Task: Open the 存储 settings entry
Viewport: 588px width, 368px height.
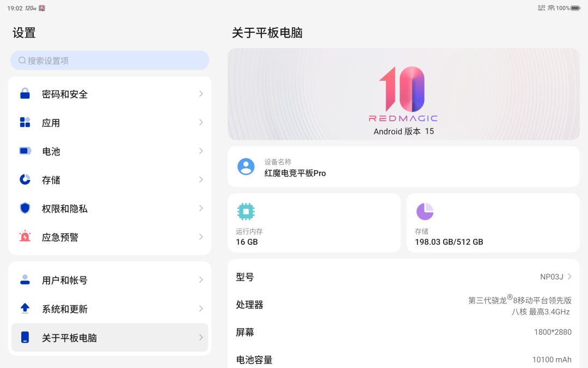Action: 109,179
